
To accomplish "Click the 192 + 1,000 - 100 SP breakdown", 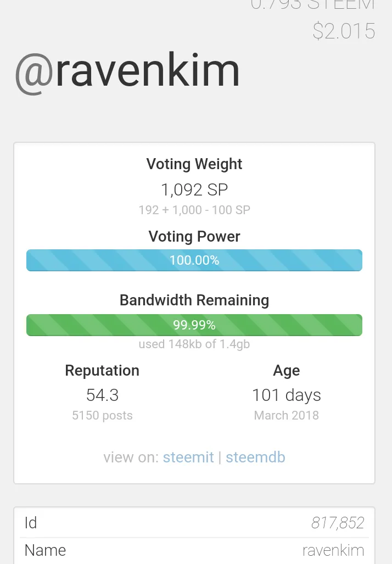I will pyautogui.click(x=194, y=210).
